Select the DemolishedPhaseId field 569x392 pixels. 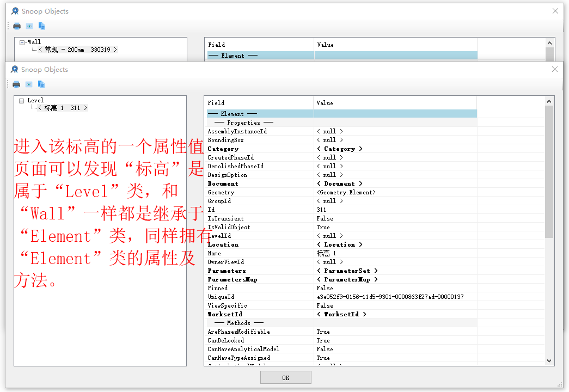(x=236, y=166)
